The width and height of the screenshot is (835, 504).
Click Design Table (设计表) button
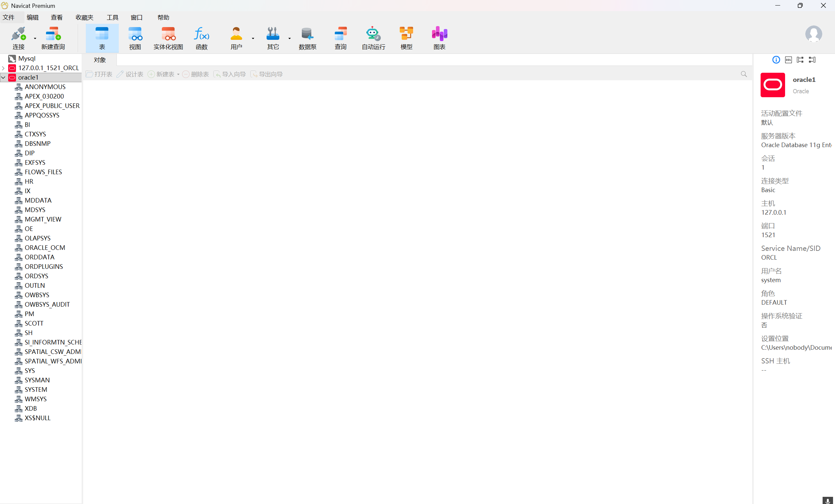130,74
